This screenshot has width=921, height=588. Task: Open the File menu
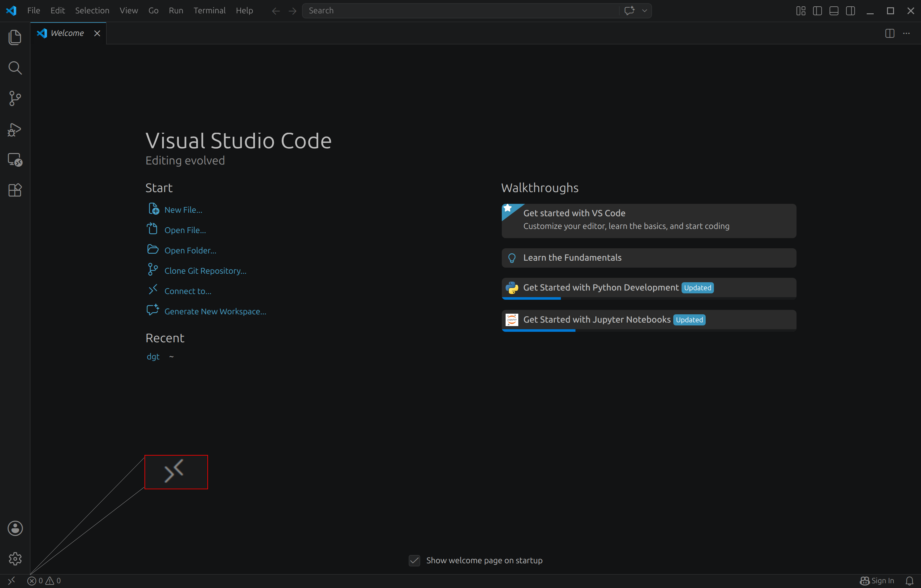34,11
